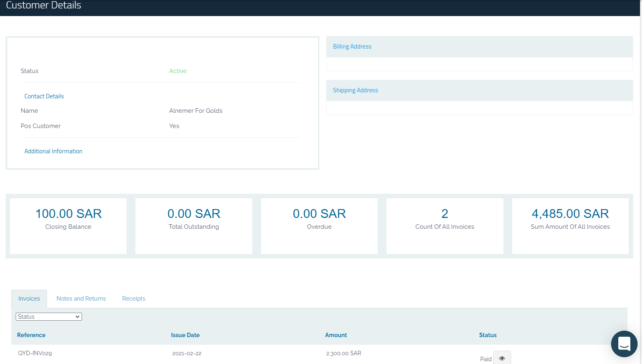Image resolution: width=642 pixels, height=364 pixels.
Task: Expand the Billing Address section
Action: (x=352, y=47)
